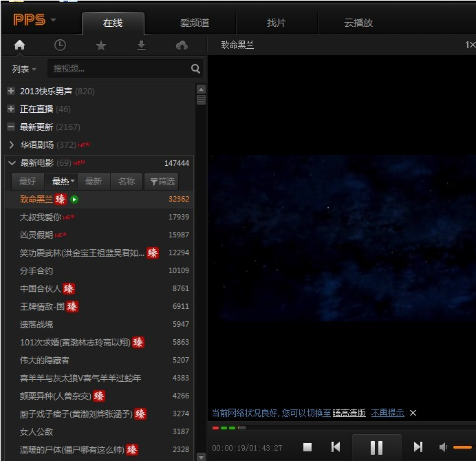476x461 pixels.
Task: Click the 臻 badge on 笑功震武林
Action: [153, 253]
